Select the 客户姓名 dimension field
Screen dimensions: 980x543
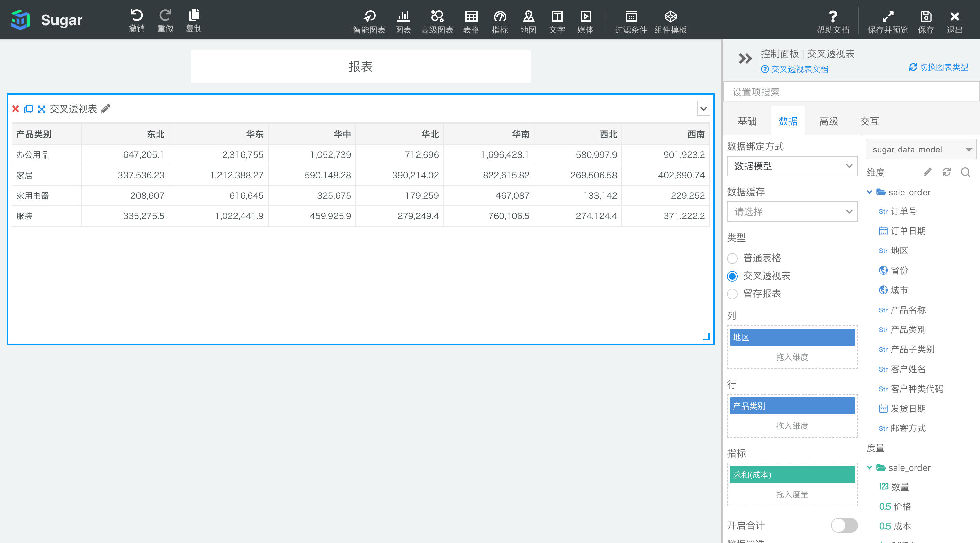pos(902,369)
